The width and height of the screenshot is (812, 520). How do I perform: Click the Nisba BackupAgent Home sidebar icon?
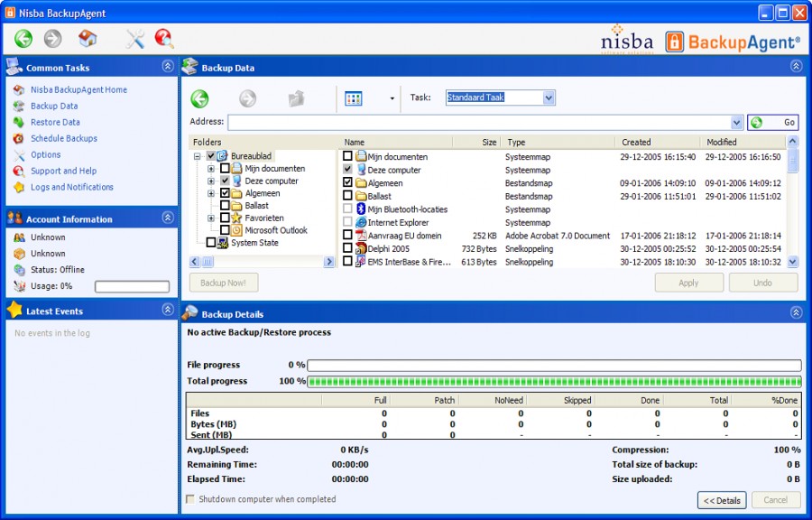pyautogui.click(x=19, y=89)
